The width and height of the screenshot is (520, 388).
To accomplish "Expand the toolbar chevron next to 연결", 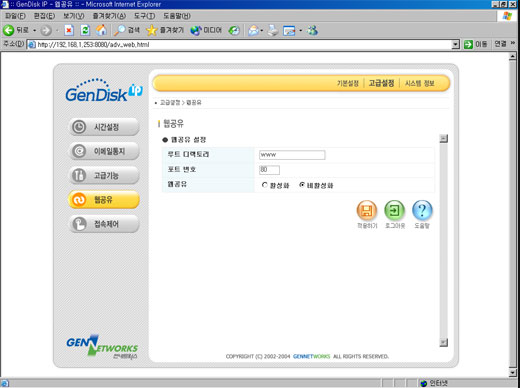I will 513,44.
